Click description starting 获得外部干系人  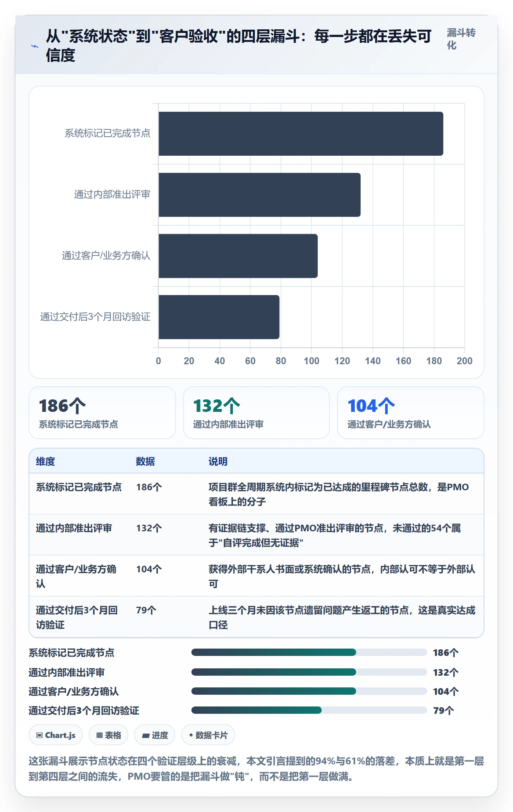coord(342,576)
